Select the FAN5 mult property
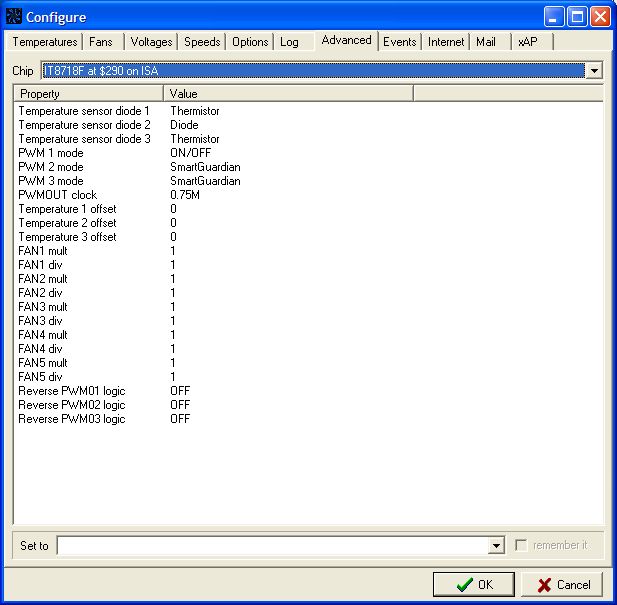Screen dimensions: 617x605 pyautogui.click(x=43, y=363)
